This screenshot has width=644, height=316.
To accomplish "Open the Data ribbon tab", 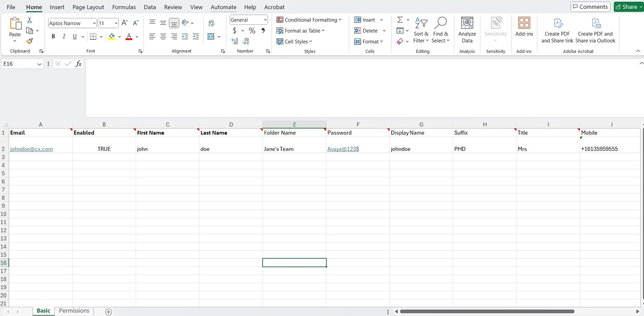I will click(150, 7).
